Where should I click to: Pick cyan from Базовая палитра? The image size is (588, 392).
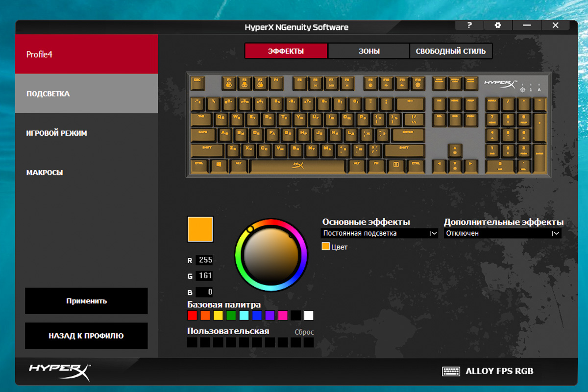[244, 316]
